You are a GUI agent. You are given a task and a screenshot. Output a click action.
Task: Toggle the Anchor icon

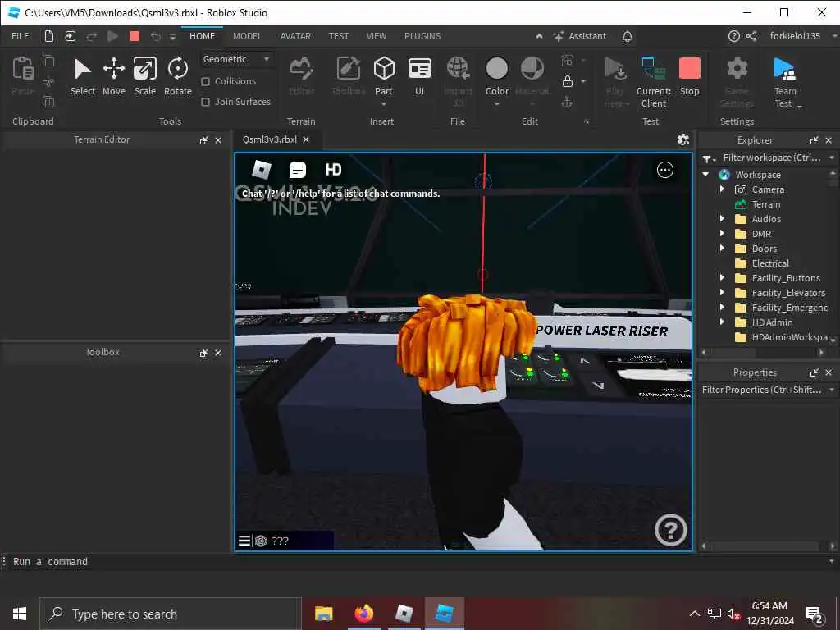tap(567, 102)
